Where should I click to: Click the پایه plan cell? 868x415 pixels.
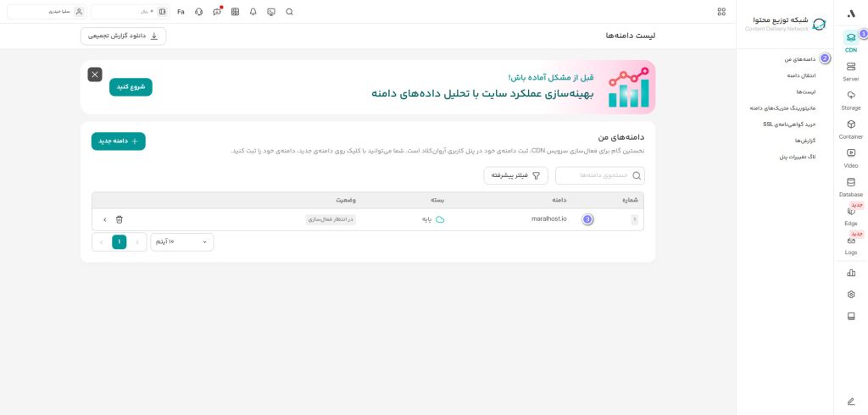[x=433, y=219]
